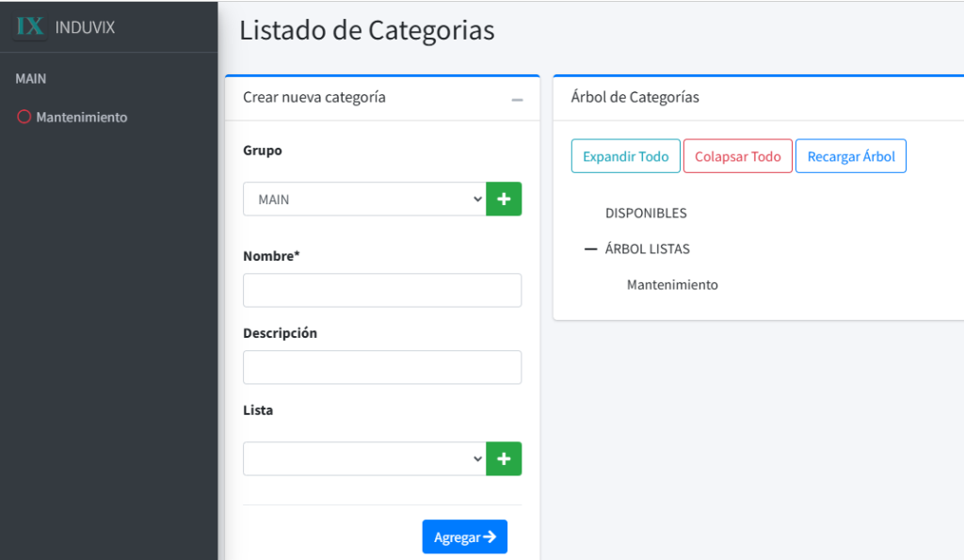Screen dimensions: 964x560
Task: Click the INDUVIX brand name link
Action: tap(85, 27)
